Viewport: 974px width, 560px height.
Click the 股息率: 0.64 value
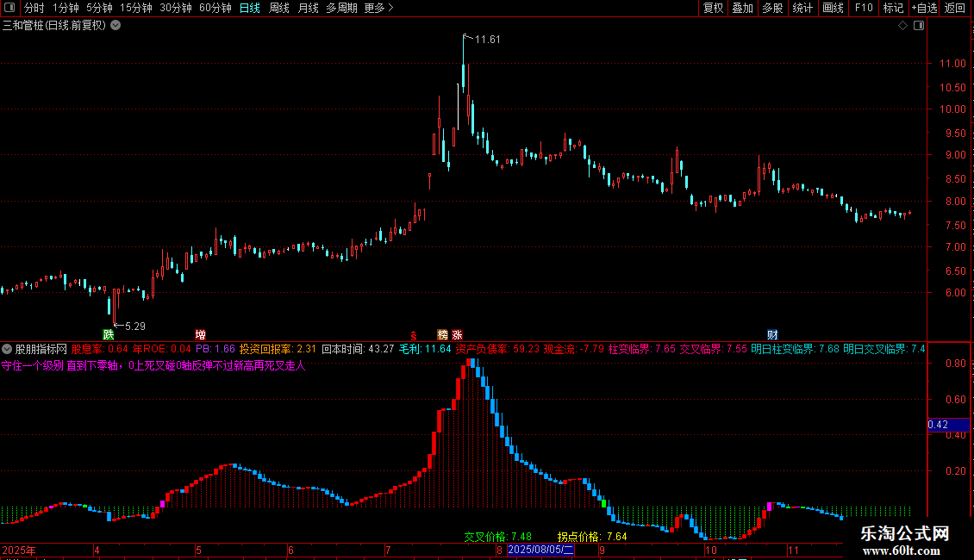click(x=100, y=349)
